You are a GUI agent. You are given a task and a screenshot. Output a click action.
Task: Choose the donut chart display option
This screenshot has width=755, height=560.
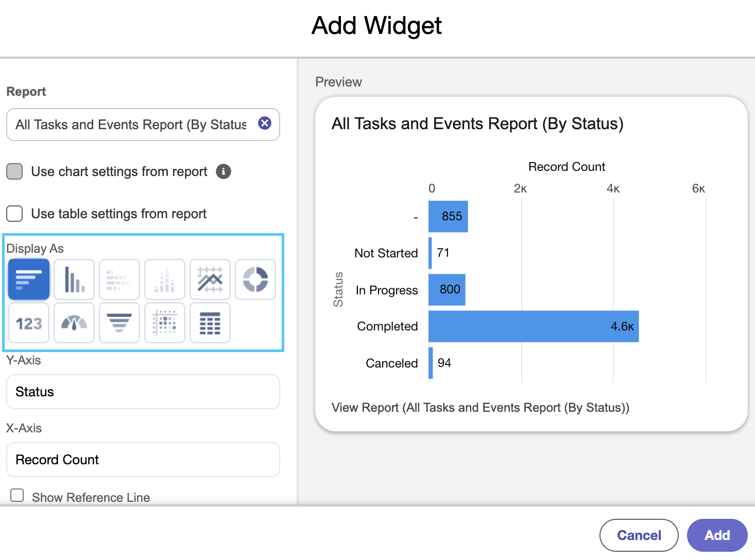pyautogui.click(x=255, y=279)
